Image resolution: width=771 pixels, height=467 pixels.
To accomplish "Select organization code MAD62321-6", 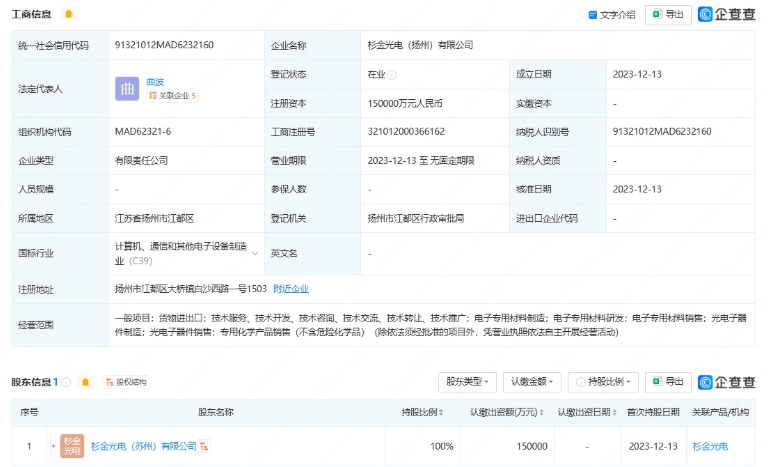I will [x=143, y=132].
